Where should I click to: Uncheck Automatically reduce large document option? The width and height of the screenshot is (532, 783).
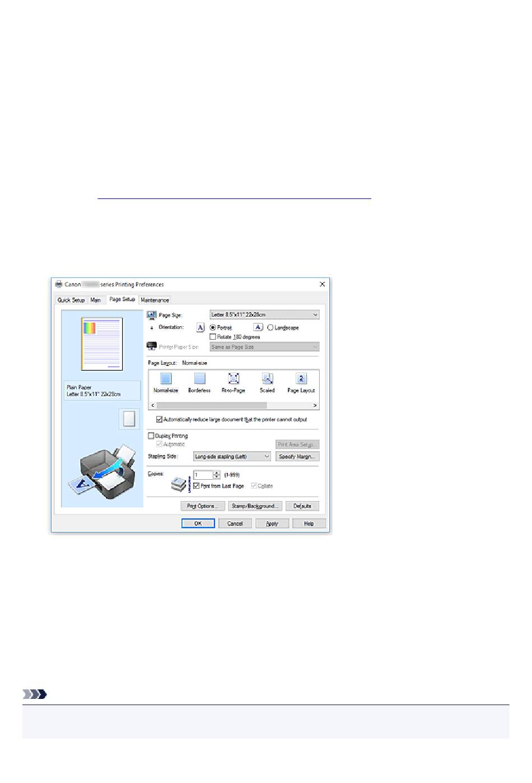(x=159, y=419)
